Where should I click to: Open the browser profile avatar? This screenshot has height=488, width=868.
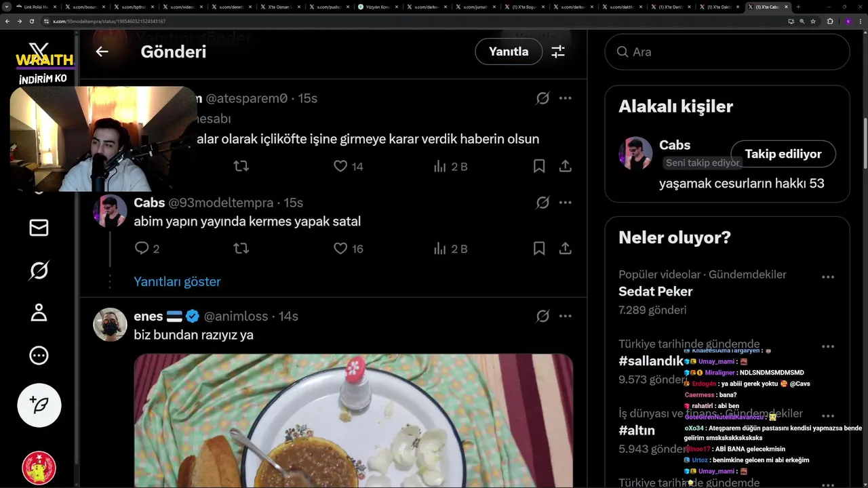pyautogui.click(x=848, y=21)
